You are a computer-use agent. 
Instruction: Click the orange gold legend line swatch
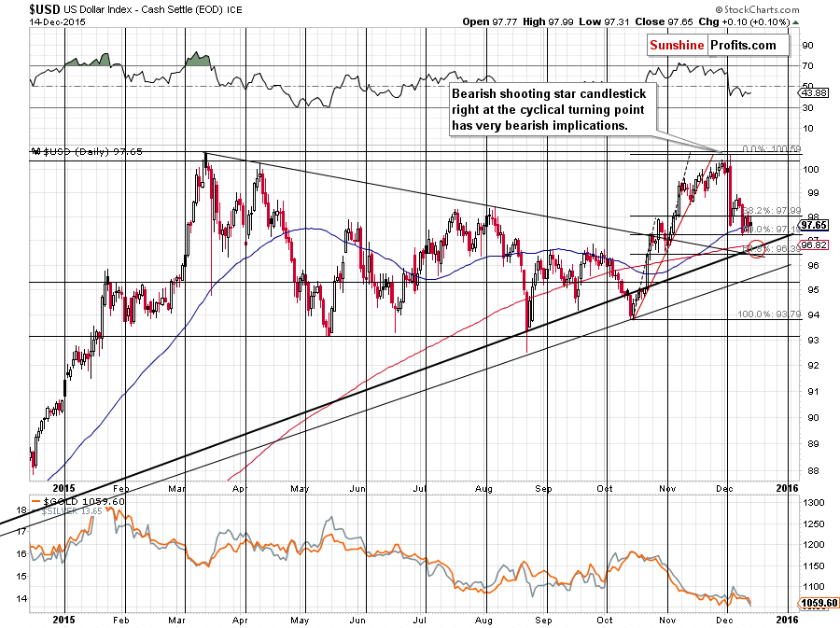tap(36, 502)
